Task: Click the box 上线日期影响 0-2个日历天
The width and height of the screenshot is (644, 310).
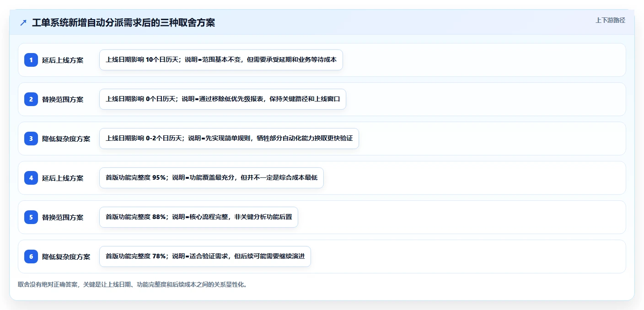Action: [229, 139]
